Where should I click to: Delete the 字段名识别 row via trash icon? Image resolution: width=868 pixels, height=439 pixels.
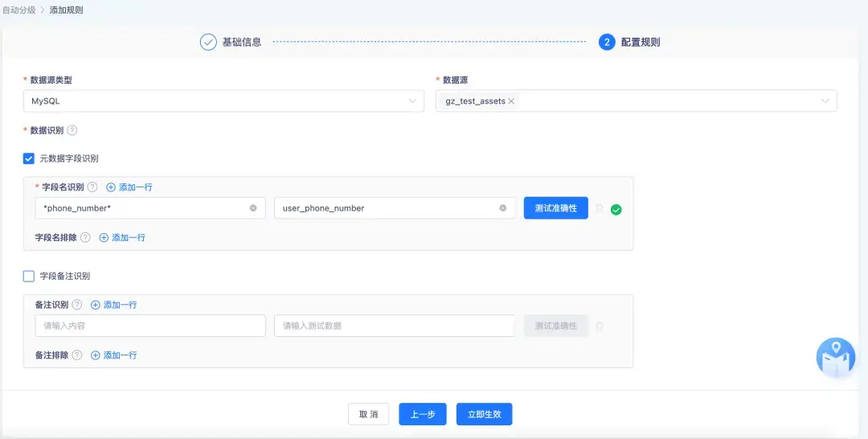pos(599,209)
